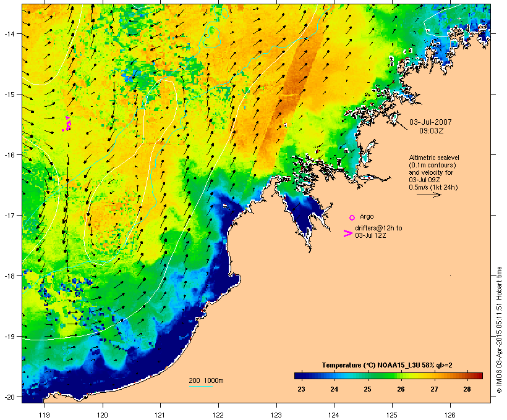Click latitude axis label -15

tap(9, 94)
